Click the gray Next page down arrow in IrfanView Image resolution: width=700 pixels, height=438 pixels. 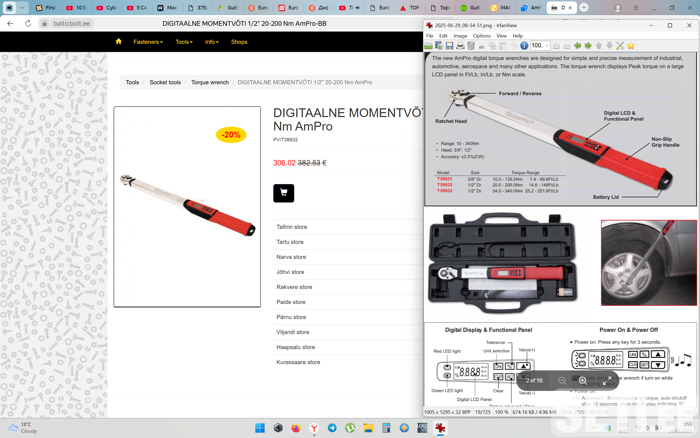[609, 46]
